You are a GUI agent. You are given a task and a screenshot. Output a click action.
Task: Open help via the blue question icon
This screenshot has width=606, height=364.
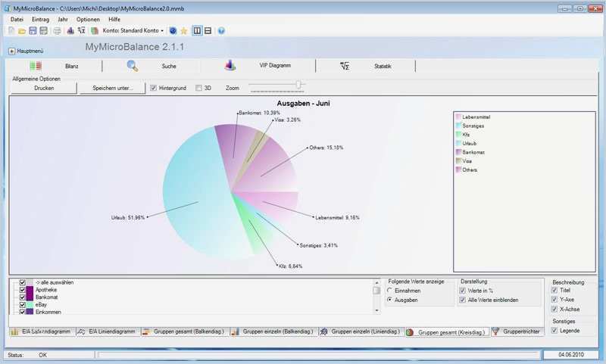pyautogui.click(x=221, y=30)
